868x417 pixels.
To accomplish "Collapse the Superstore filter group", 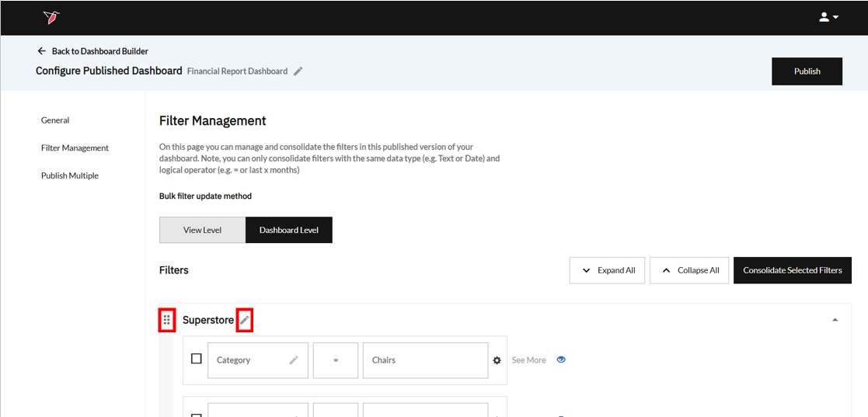I will [x=835, y=320].
